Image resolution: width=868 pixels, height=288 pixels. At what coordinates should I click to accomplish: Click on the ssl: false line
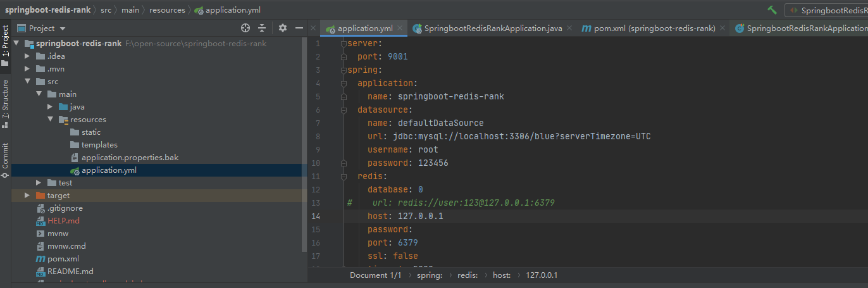click(x=393, y=256)
